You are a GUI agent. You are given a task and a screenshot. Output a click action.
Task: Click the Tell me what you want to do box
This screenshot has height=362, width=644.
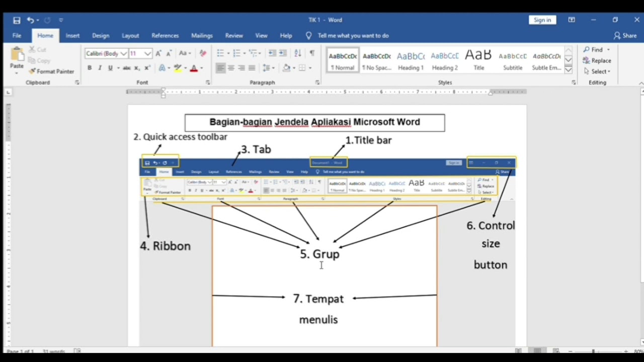point(353,36)
